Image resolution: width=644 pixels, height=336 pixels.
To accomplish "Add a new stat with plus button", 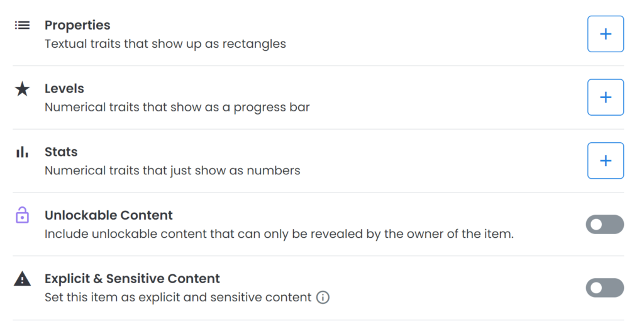I will coord(606,160).
